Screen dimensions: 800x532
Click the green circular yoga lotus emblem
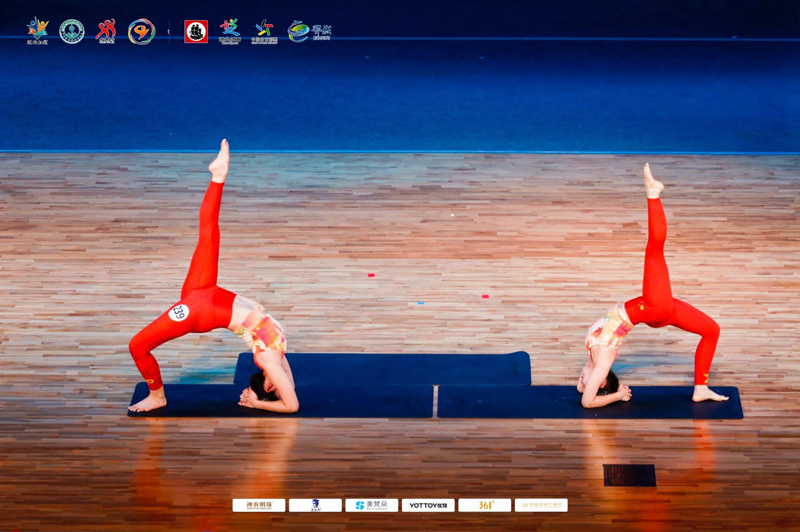coord(72,31)
